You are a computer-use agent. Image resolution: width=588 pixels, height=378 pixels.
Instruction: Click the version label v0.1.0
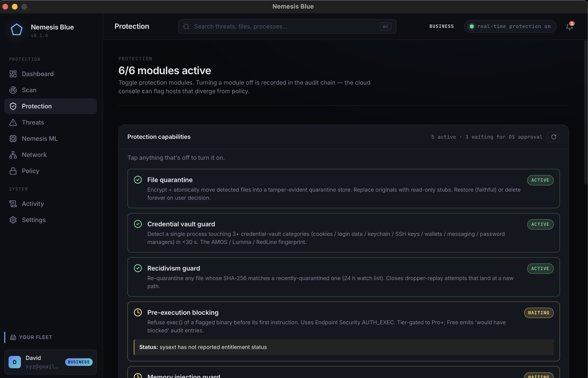39,36
